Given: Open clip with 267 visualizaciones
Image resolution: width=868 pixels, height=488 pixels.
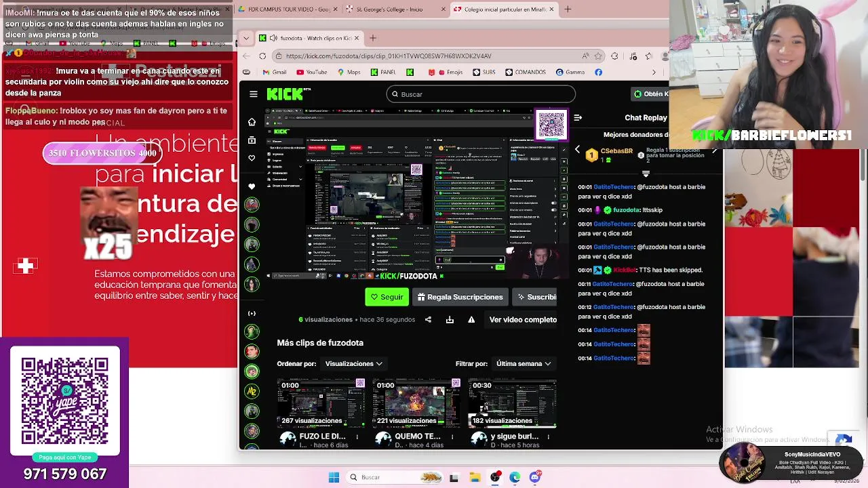Looking at the screenshot, I should [321, 403].
